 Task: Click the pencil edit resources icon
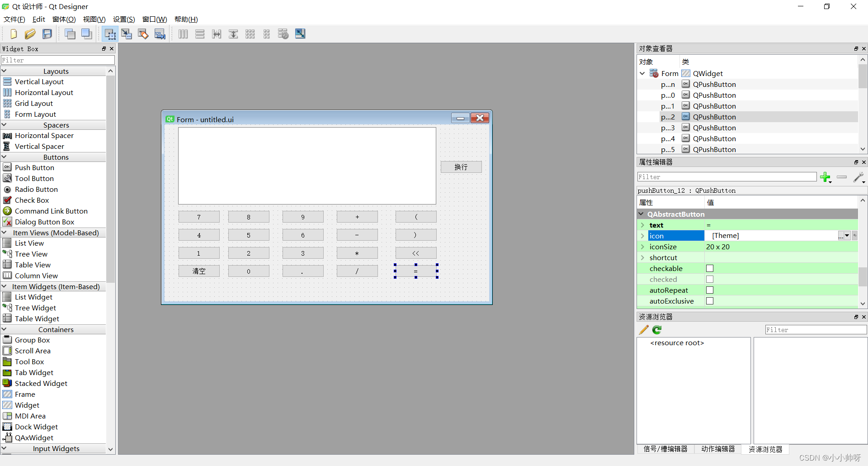tap(644, 330)
